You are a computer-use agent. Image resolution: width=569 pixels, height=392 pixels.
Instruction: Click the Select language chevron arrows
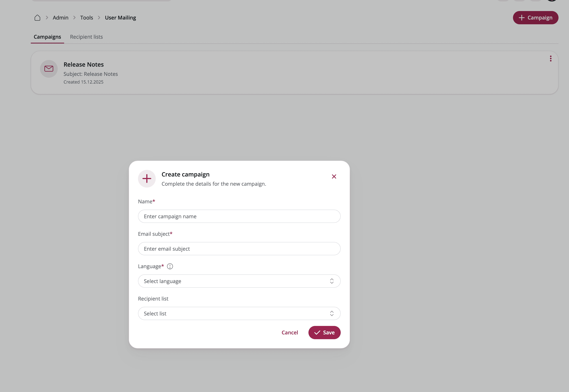coord(332,281)
